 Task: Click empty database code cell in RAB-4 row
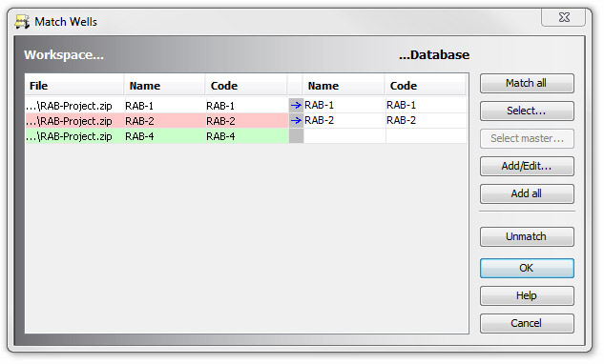pyautogui.click(x=427, y=136)
